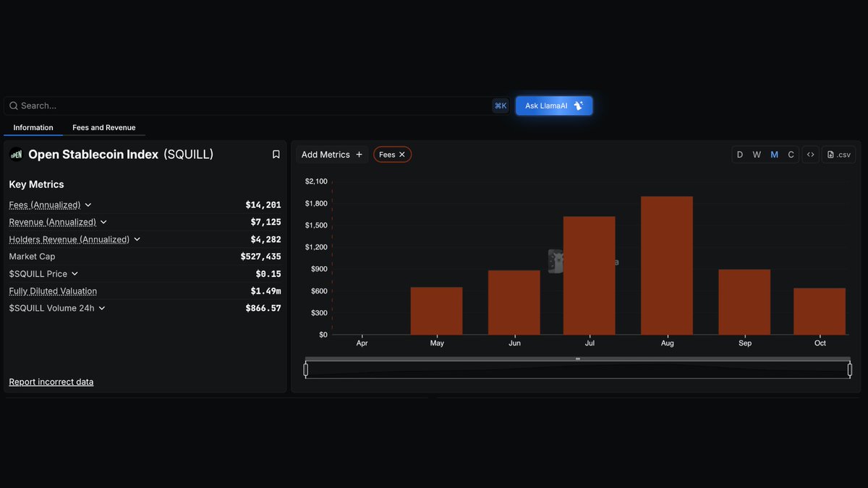Image resolution: width=868 pixels, height=488 pixels.
Task: Click the $866.57 volume value
Action: click(x=263, y=308)
